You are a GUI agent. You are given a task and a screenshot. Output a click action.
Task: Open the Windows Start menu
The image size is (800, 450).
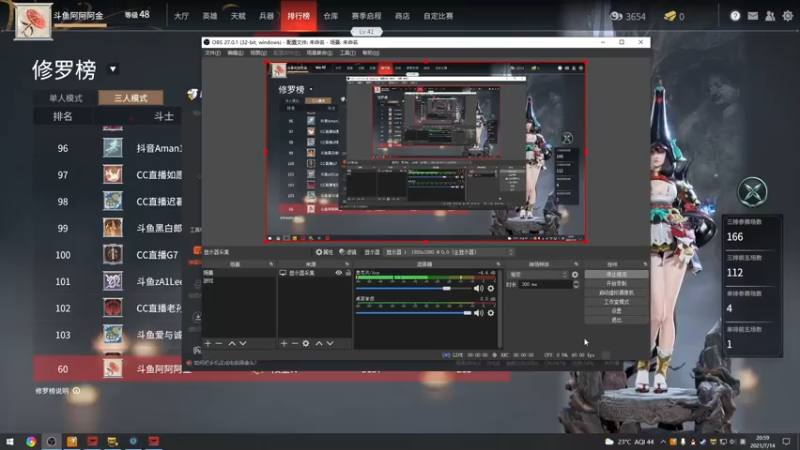click(x=10, y=441)
